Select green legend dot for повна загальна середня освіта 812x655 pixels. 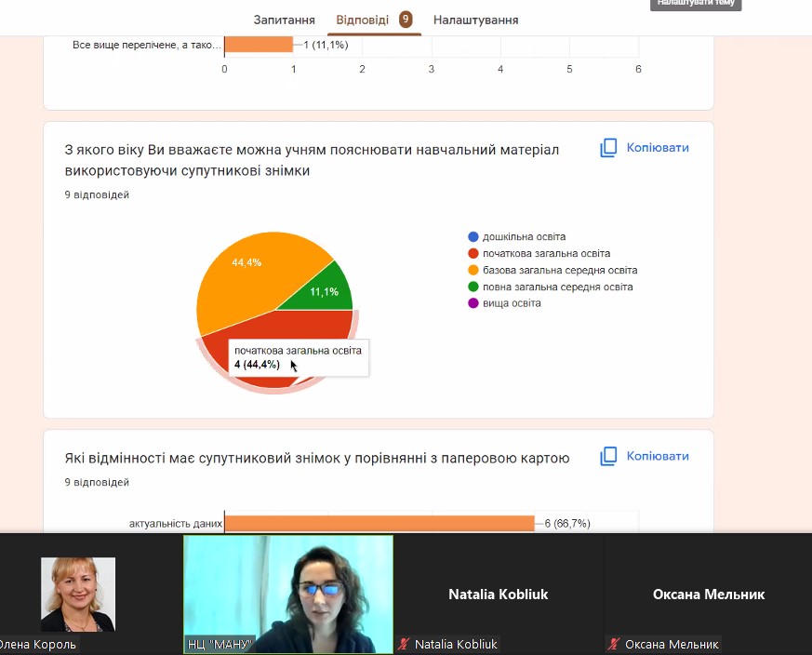[x=473, y=287]
